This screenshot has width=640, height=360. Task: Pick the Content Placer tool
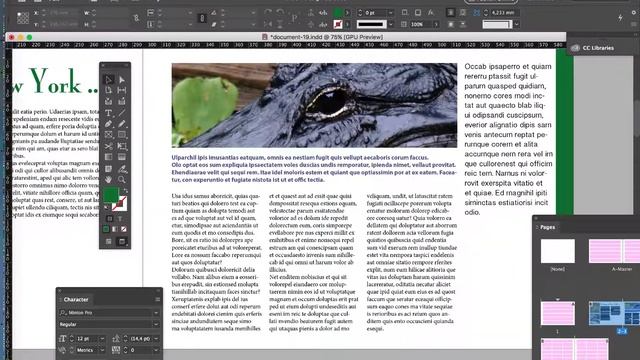122,101
